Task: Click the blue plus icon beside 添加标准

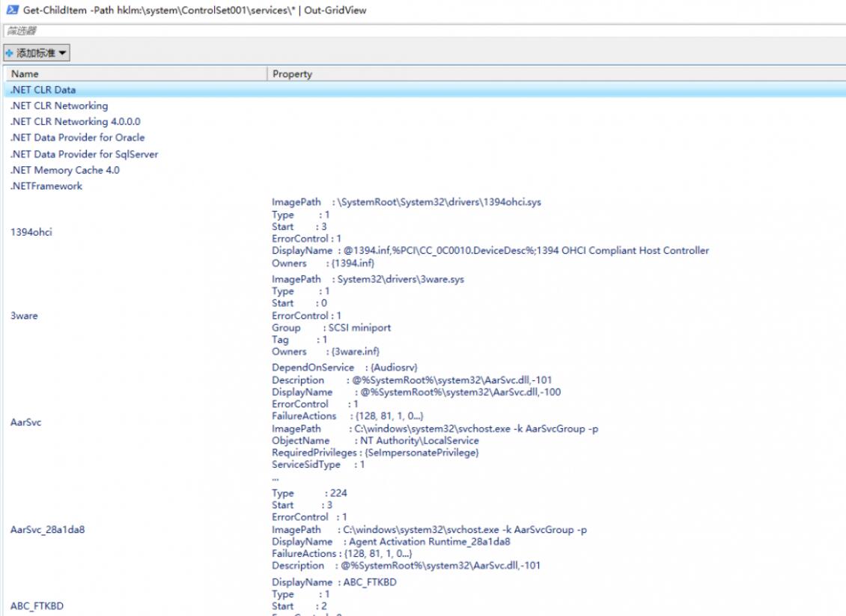Action: point(10,54)
